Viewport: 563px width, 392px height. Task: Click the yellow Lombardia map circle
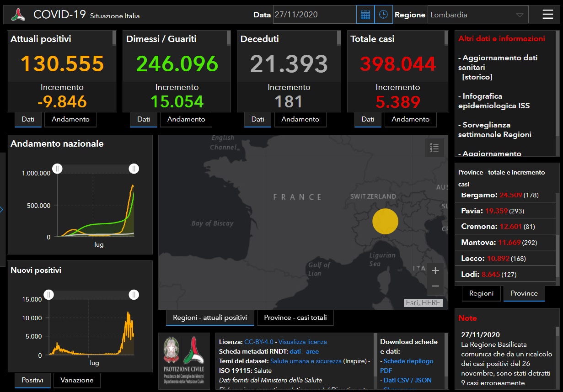click(385, 222)
